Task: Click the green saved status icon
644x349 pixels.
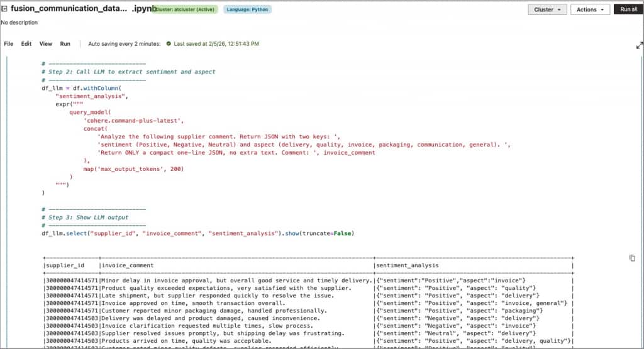Action: click(169, 43)
